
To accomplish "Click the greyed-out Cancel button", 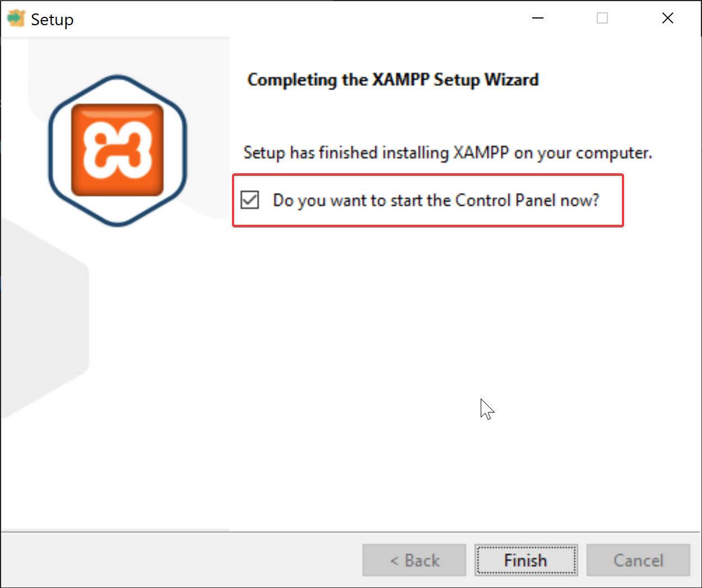I will tap(638, 560).
